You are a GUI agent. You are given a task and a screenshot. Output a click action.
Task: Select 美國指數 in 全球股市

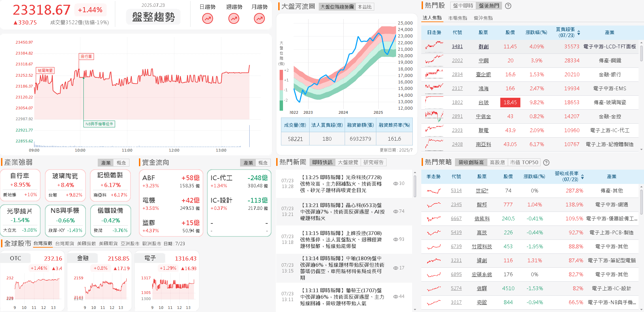point(87,244)
